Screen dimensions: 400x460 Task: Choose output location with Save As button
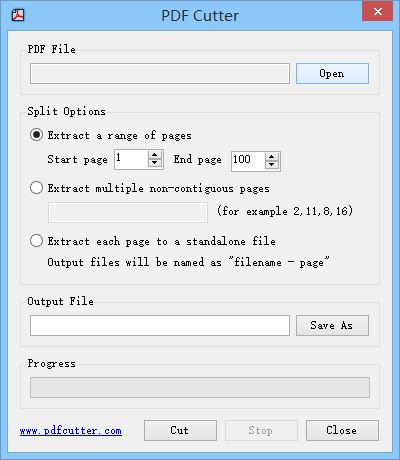click(332, 325)
